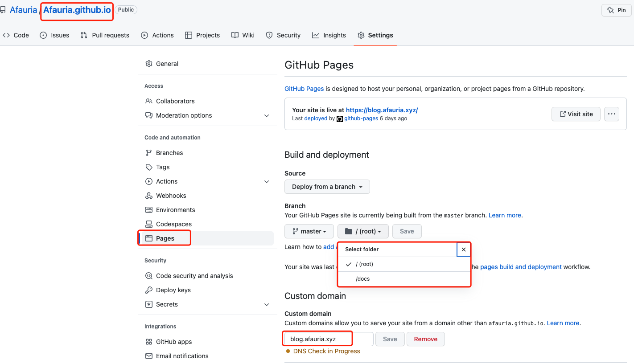Open the https://blog.afauria.xyz/ site link

[382, 110]
